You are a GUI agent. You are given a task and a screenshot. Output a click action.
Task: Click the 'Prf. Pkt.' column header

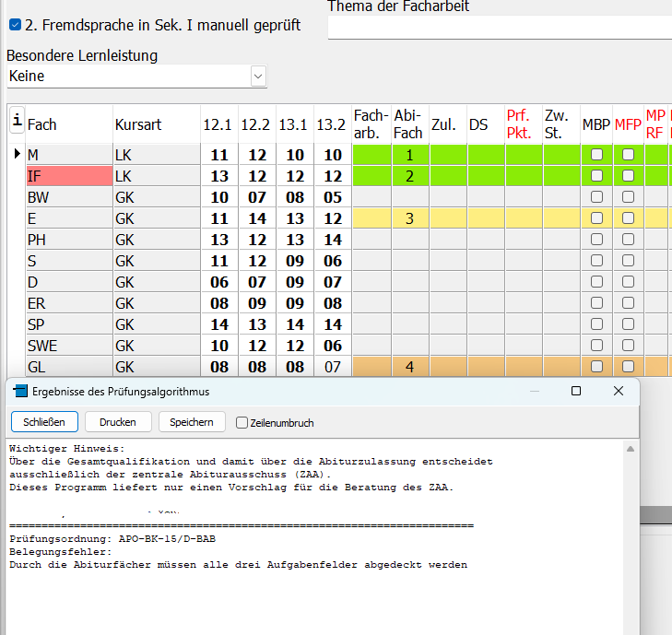(524, 124)
